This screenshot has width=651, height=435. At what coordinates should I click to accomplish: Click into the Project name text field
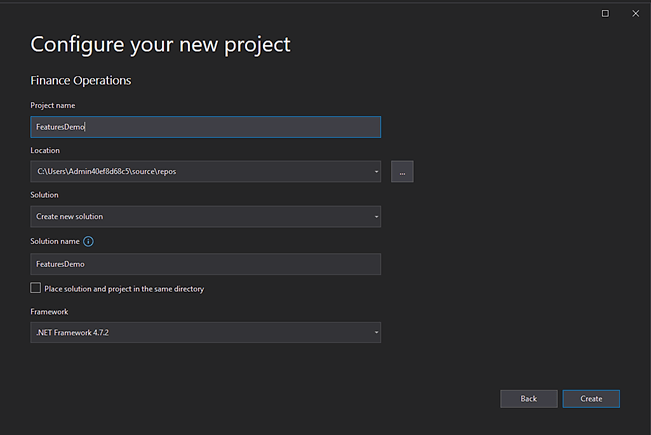pos(205,127)
